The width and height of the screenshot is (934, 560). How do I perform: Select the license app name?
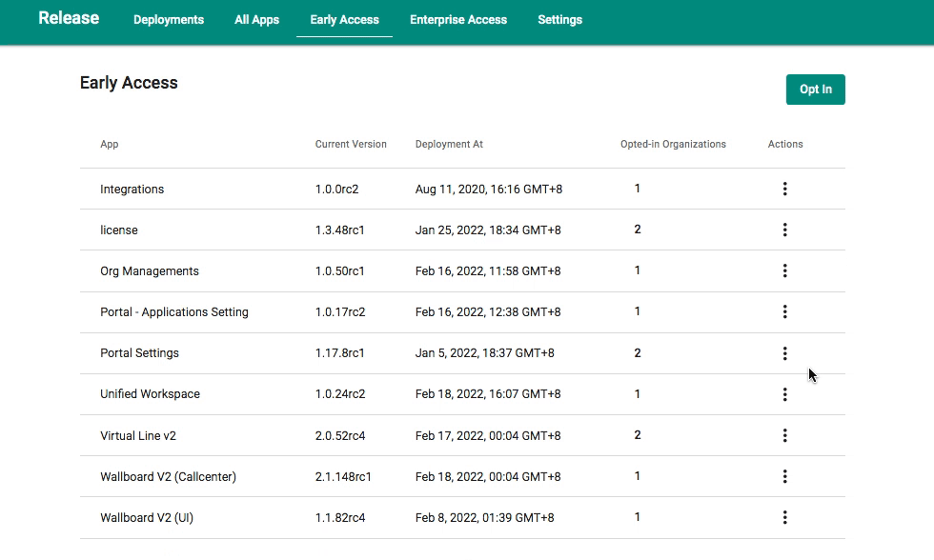tap(118, 230)
